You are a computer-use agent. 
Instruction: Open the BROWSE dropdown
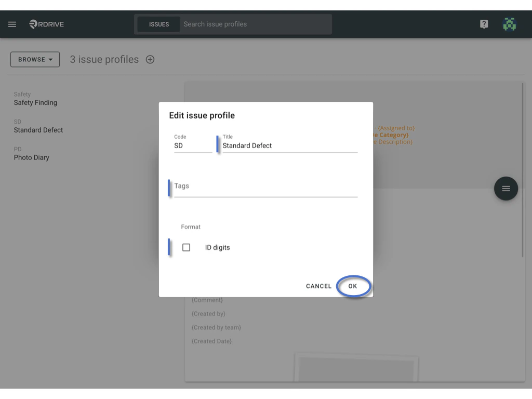coord(34,59)
